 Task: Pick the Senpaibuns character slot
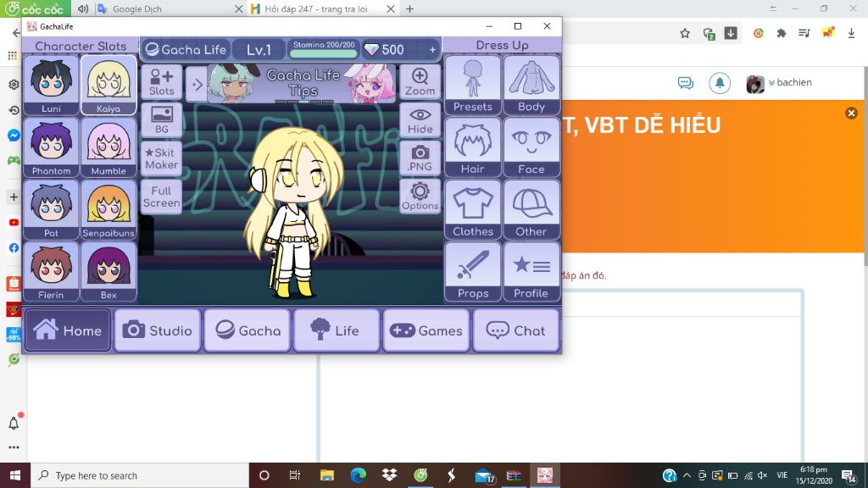point(108,209)
